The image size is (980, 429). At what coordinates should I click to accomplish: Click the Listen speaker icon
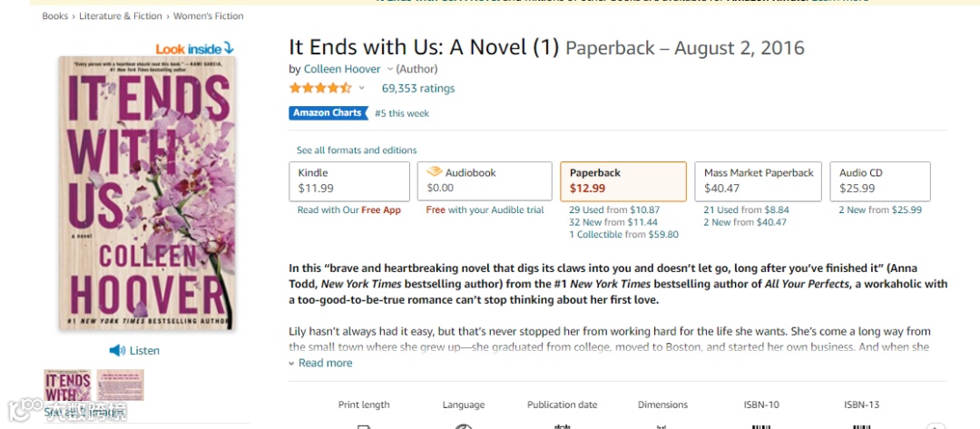click(x=117, y=350)
